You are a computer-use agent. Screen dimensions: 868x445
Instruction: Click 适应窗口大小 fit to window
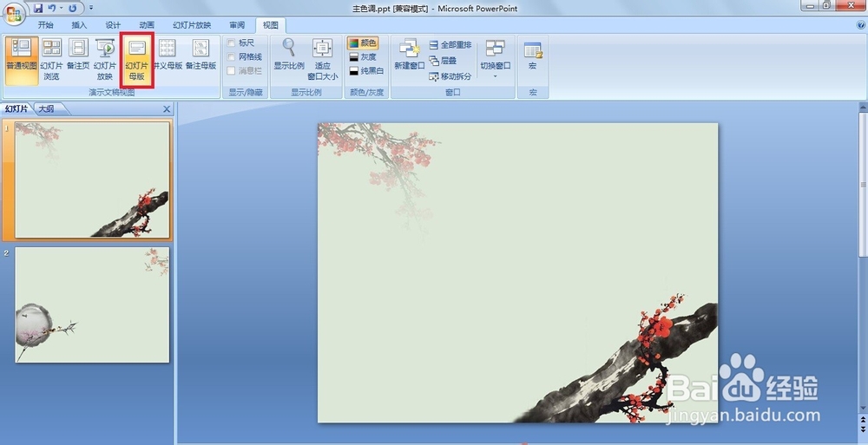pos(323,60)
